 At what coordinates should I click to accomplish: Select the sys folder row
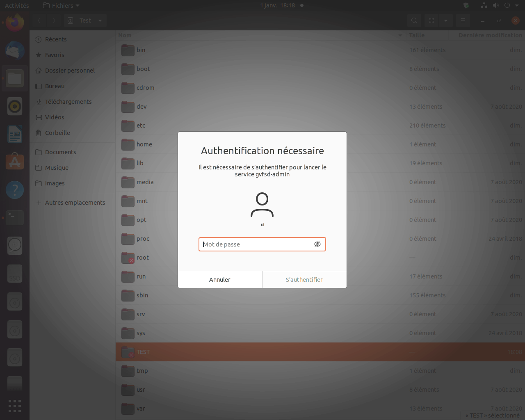[320, 333]
